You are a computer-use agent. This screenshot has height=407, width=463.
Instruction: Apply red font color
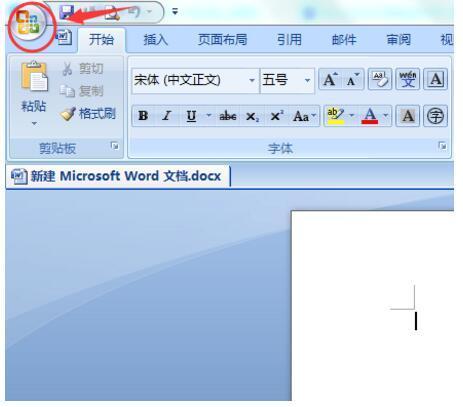click(370, 116)
